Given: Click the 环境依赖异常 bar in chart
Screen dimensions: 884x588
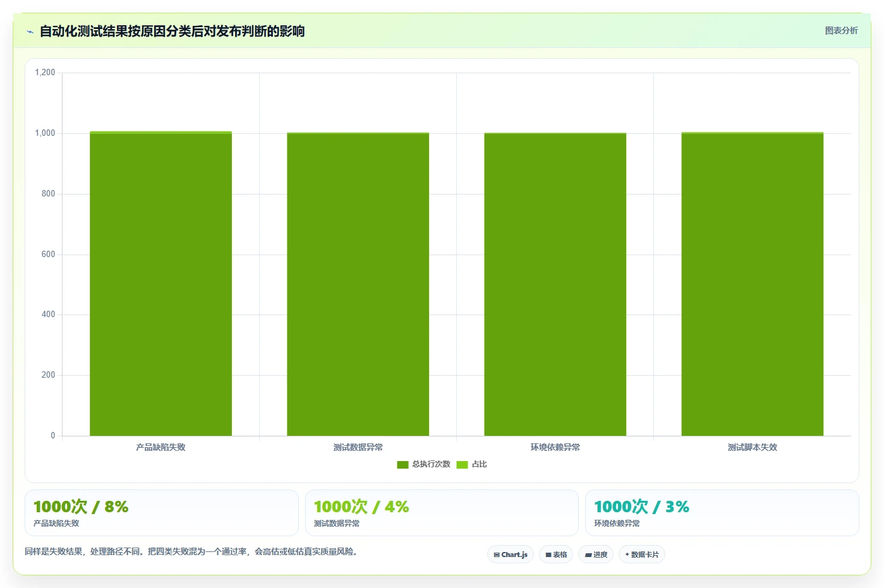Looking at the screenshot, I should tap(555, 284).
